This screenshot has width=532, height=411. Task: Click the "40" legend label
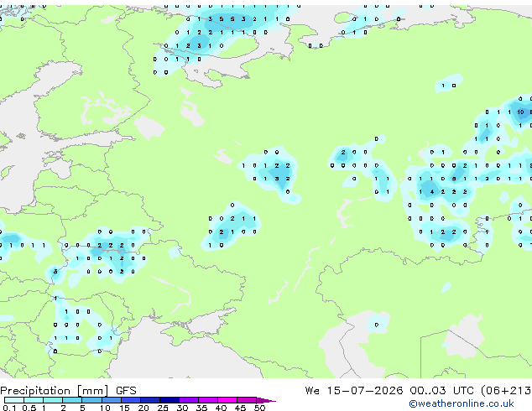pos(221,408)
